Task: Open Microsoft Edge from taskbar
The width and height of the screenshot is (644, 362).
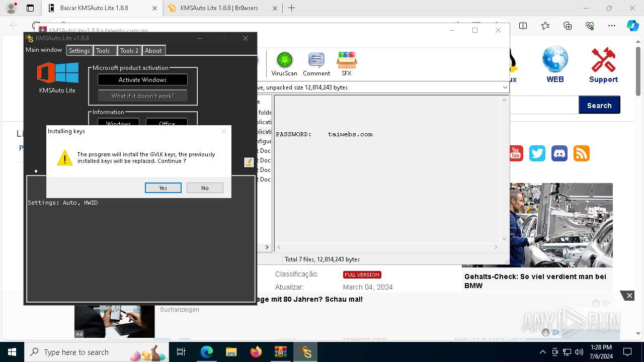Action: point(207,352)
